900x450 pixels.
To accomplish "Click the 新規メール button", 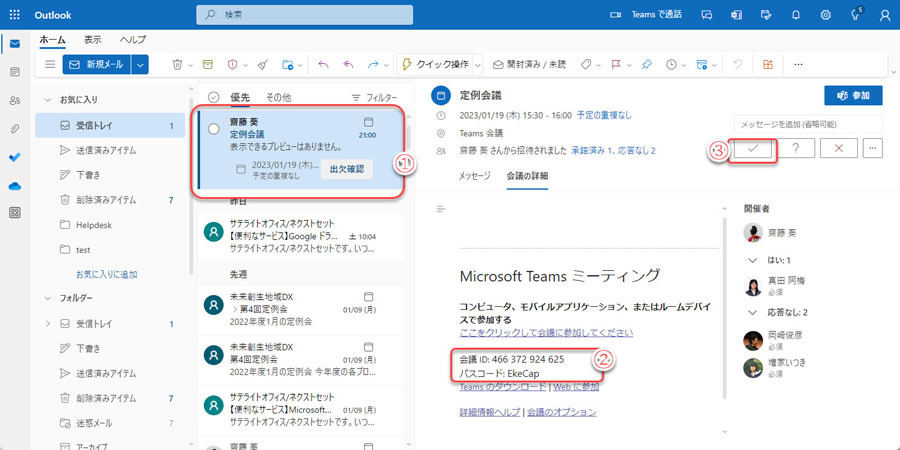I will (x=97, y=65).
